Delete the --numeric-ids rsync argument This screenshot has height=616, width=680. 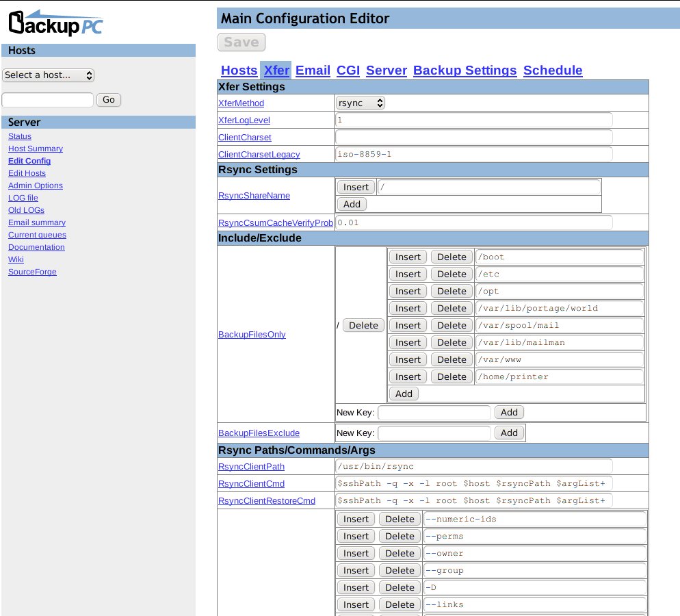click(400, 519)
